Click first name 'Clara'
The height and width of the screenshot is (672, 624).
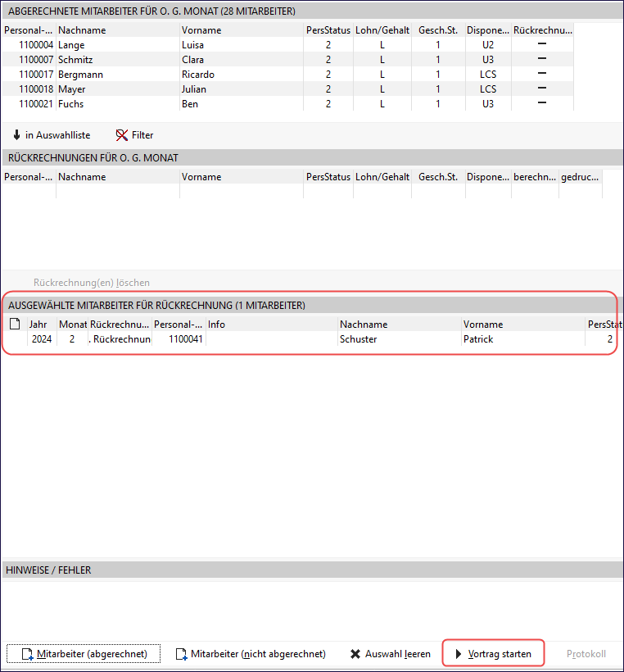(192, 60)
